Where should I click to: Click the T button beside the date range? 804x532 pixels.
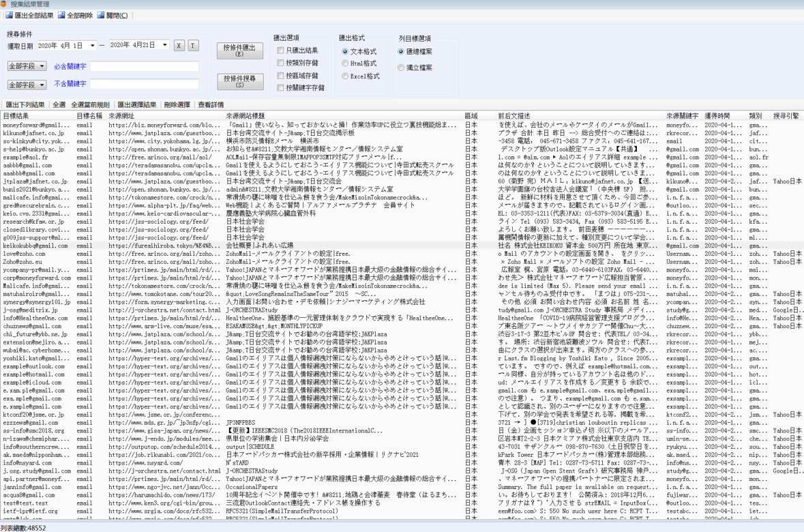click(x=193, y=46)
